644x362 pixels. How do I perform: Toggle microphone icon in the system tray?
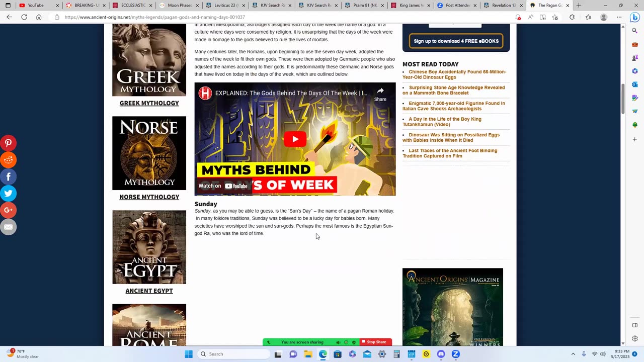(x=584, y=354)
